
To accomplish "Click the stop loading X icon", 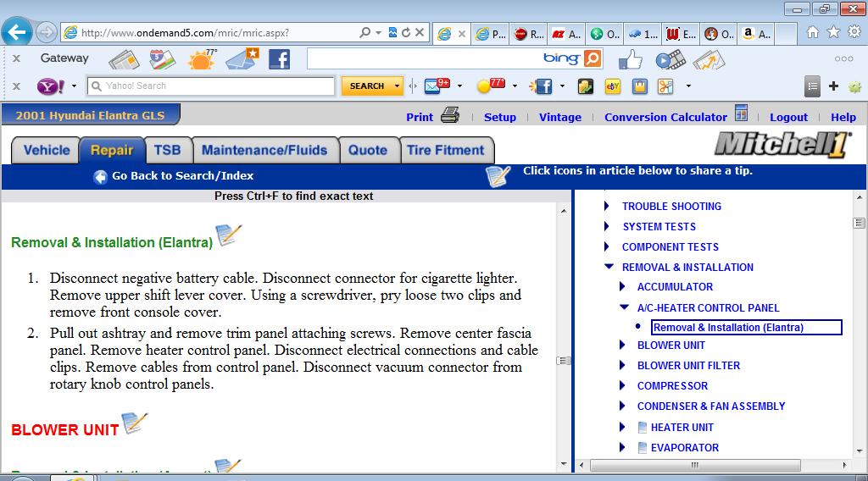I will pos(420,33).
